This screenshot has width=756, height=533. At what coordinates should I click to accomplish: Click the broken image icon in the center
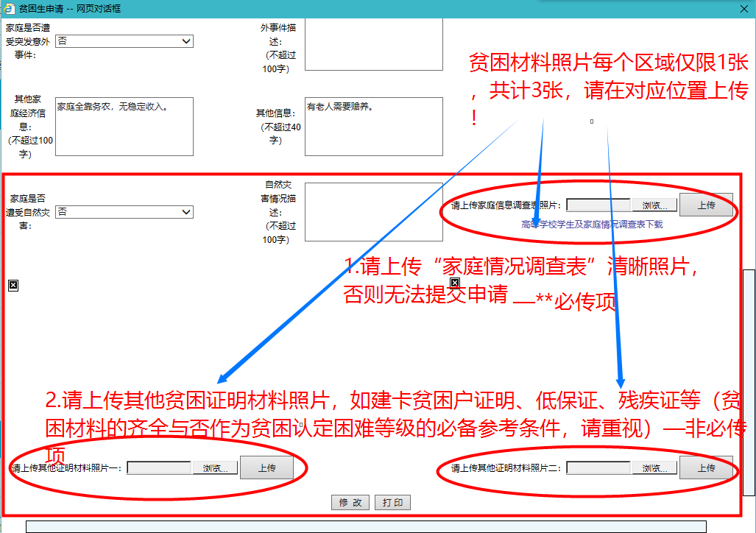pyautogui.click(x=455, y=283)
